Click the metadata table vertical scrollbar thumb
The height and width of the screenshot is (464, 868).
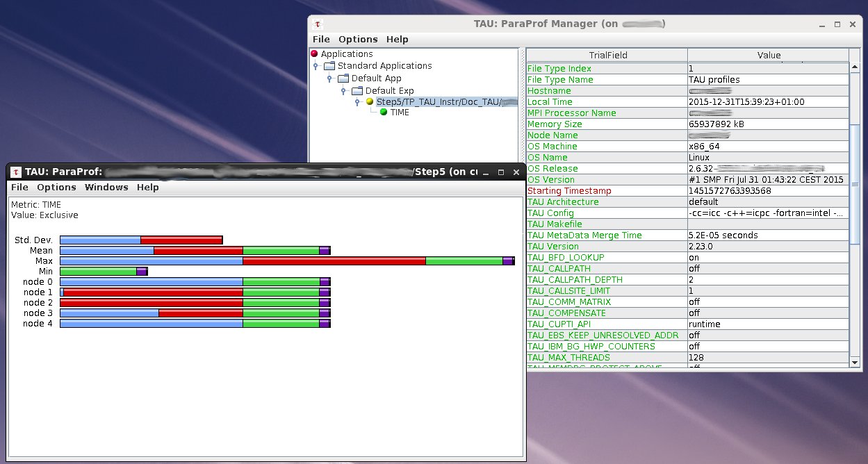(855, 184)
